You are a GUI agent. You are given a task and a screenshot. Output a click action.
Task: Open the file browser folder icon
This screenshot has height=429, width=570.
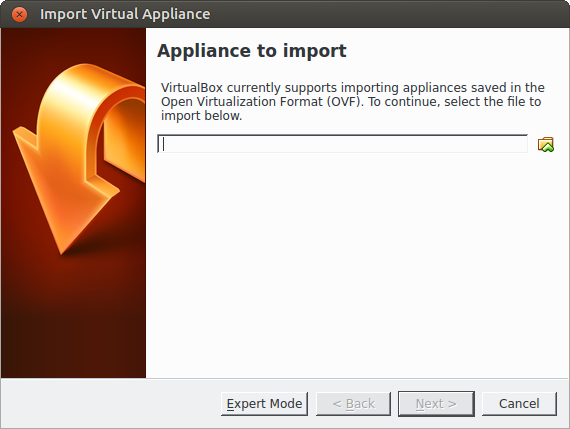[546, 144]
